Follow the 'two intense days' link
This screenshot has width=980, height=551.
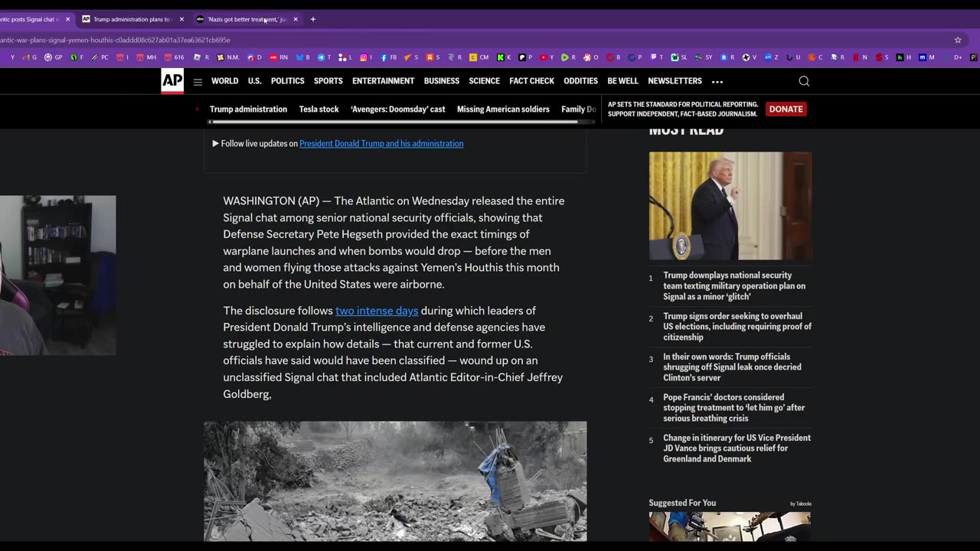click(377, 311)
